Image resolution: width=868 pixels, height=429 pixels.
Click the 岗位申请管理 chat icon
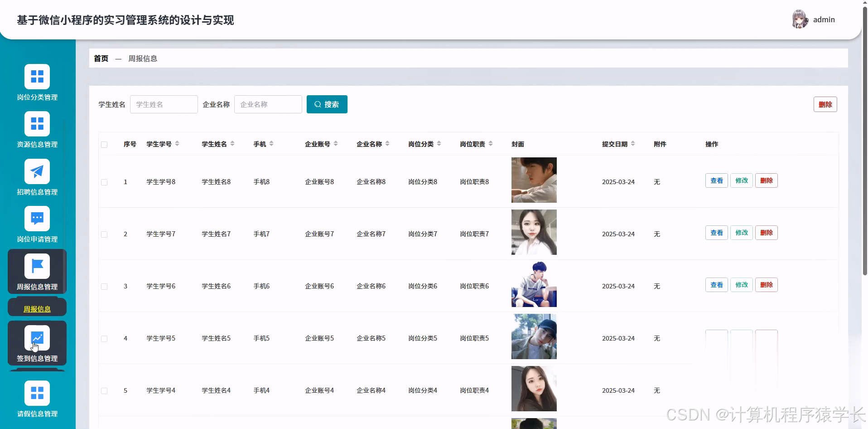pos(37,219)
